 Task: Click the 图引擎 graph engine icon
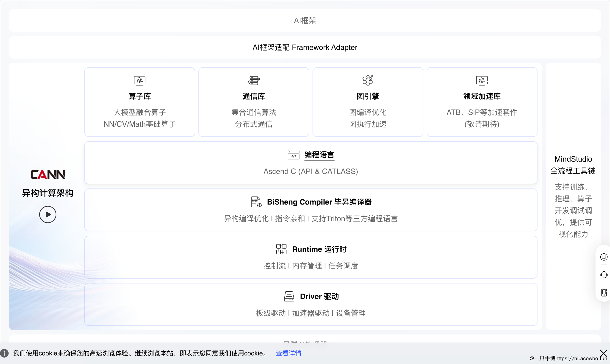[368, 80]
